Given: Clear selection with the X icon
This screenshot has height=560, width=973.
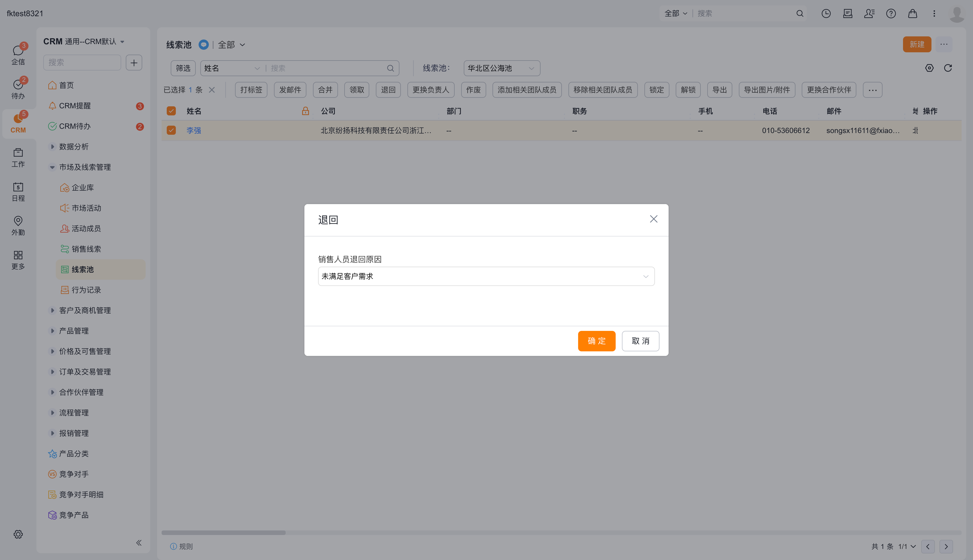Looking at the screenshot, I should coord(212,90).
